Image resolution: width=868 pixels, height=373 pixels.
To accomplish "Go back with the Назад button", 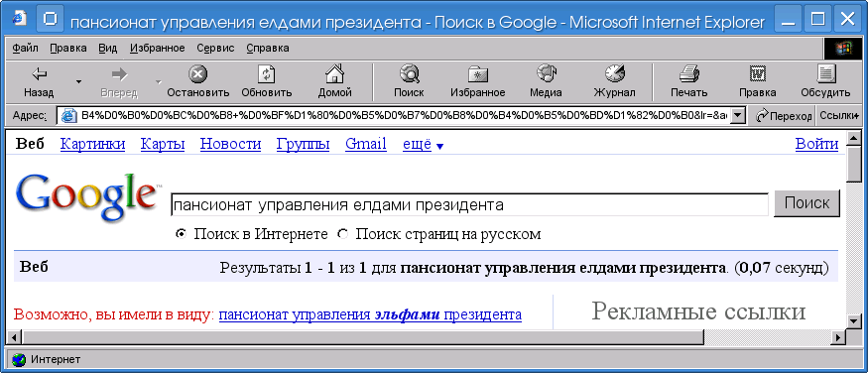I will [x=39, y=82].
